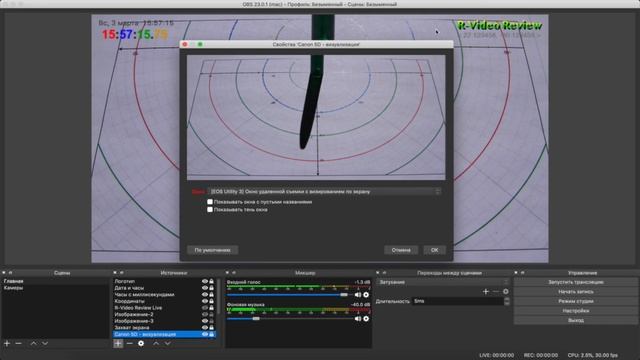The image size is (640, 360).
Task: Remove selected source with minus icon
Action: pos(129,343)
